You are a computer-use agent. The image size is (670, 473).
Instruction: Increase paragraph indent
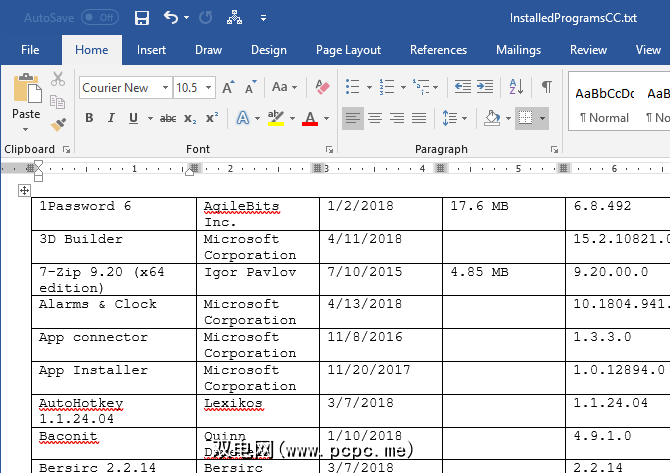click(485, 87)
